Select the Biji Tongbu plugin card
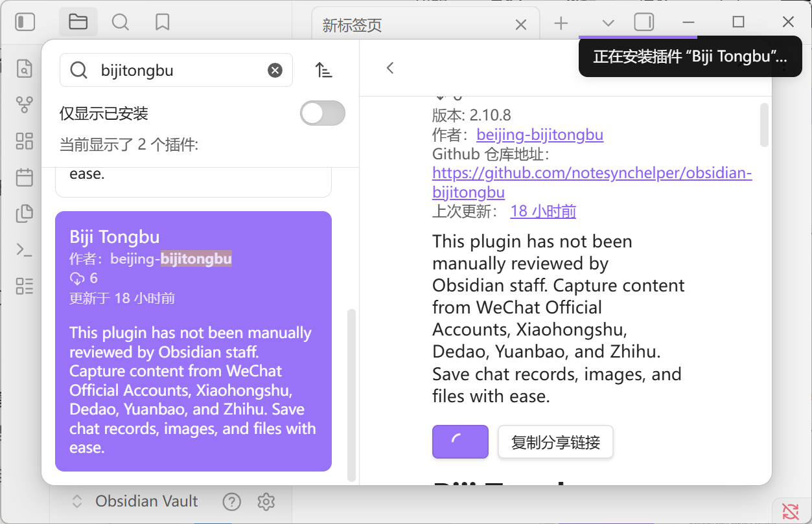 (x=193, y=341)
